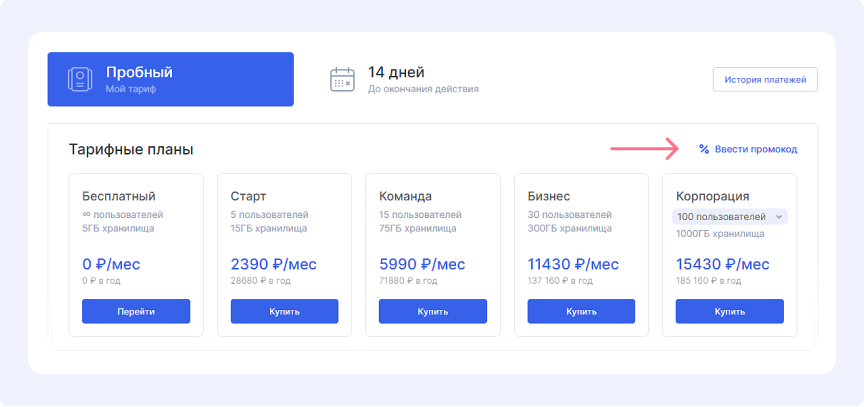Click the Корпорация plan heading

[712, 196]
